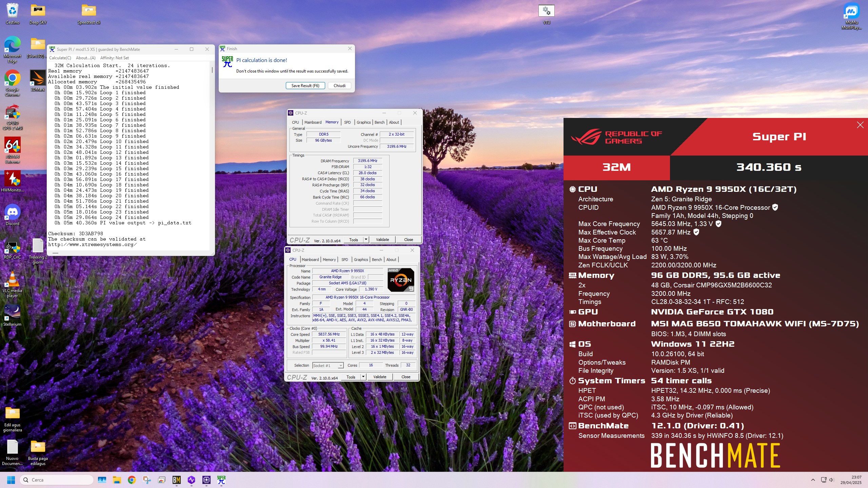
Task: Open the About...(A) menu in Super PI
Action: click(86, 58)
